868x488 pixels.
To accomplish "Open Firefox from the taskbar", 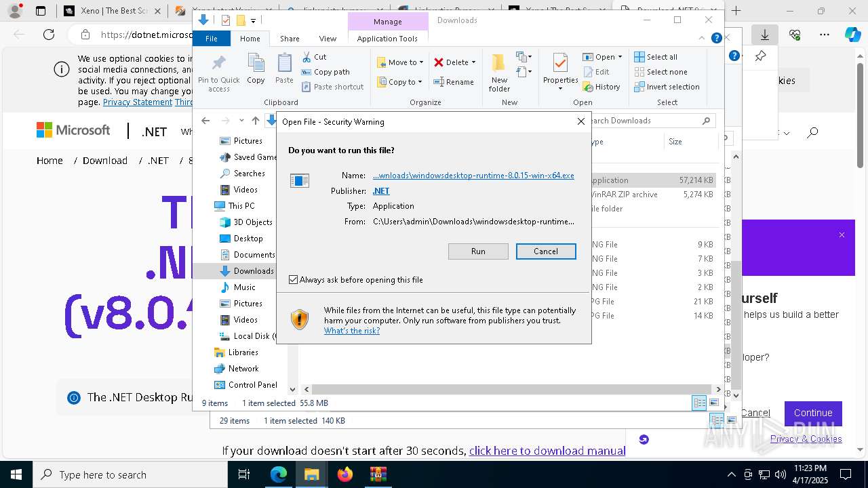I will point(345,474).
